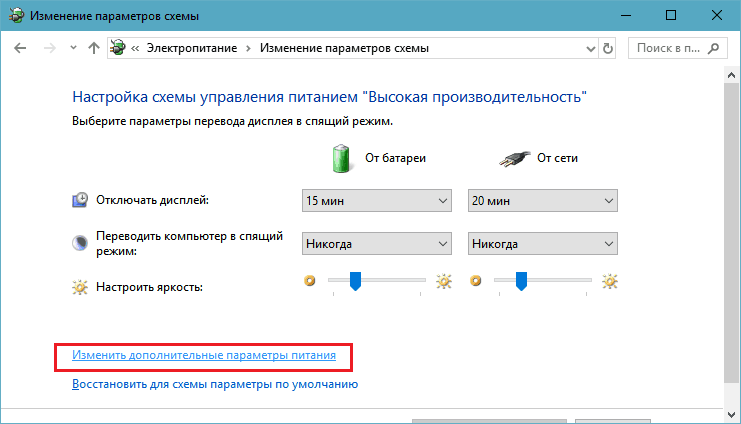
Task: Click the plugged-in brightness slider thumb
Action: [x=521, y=282]
